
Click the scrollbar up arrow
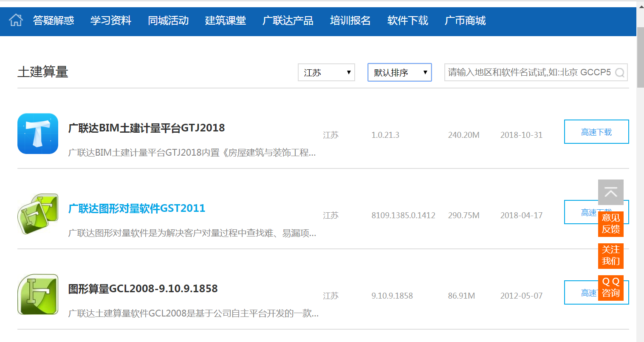point(640,6)
